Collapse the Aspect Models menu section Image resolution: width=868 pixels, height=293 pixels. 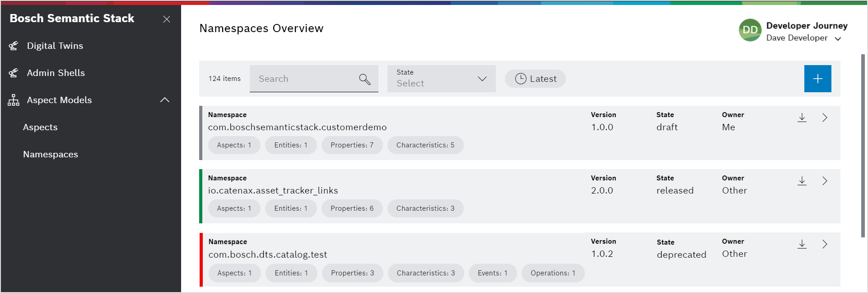165,100
